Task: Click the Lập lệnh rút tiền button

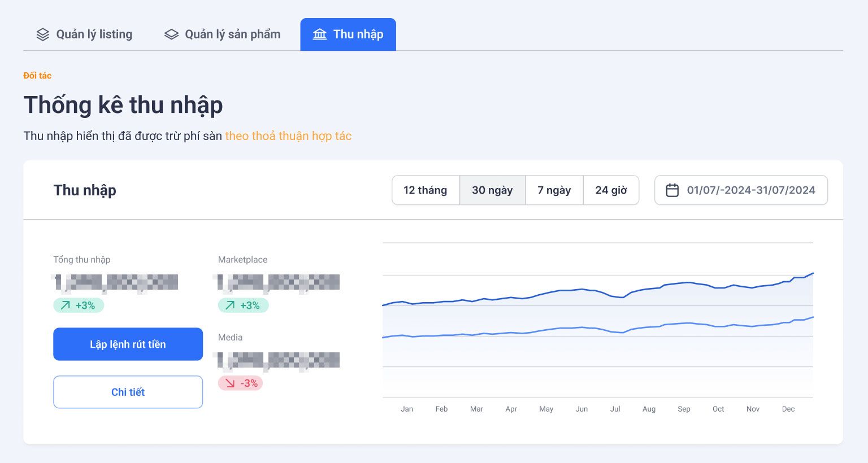Action: [x=128, y=344]
